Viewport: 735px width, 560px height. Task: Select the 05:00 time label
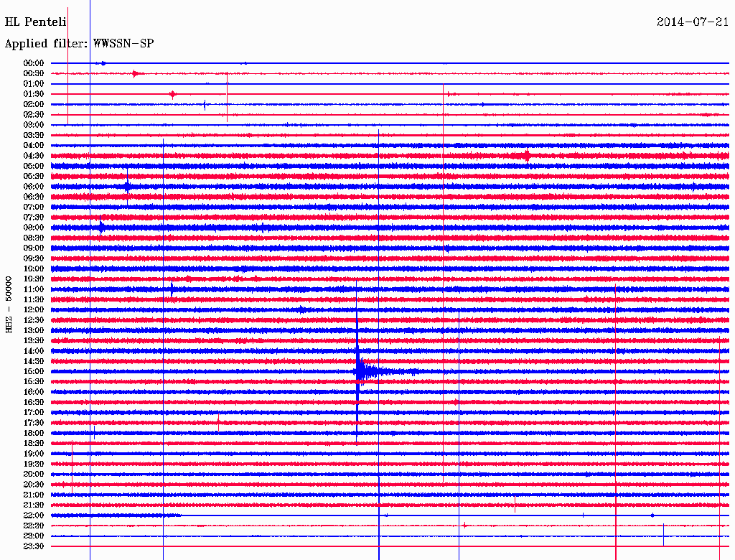pos(33,166)
